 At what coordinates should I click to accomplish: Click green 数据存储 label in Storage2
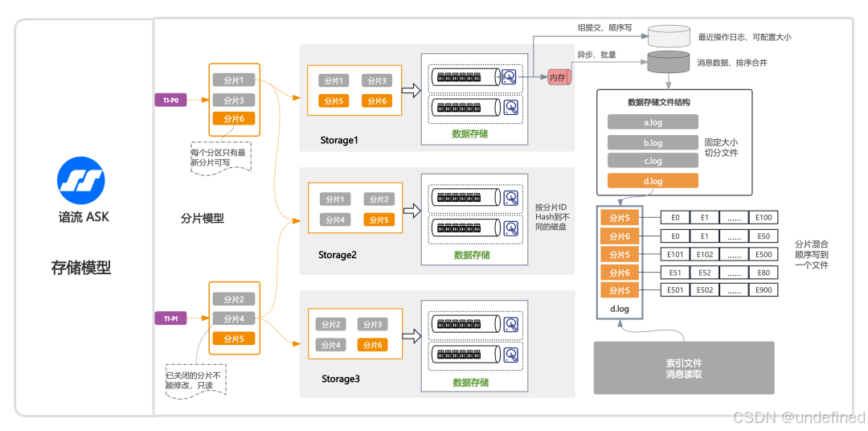(473, 255)
